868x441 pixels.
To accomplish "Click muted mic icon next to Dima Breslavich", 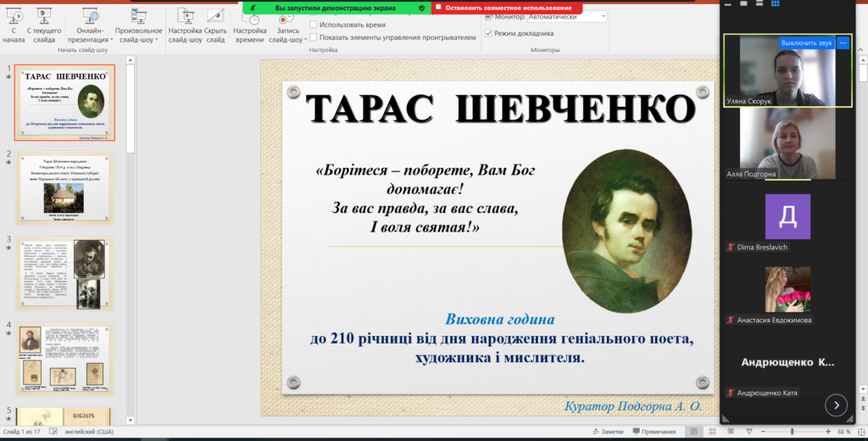I will (731, 247).
